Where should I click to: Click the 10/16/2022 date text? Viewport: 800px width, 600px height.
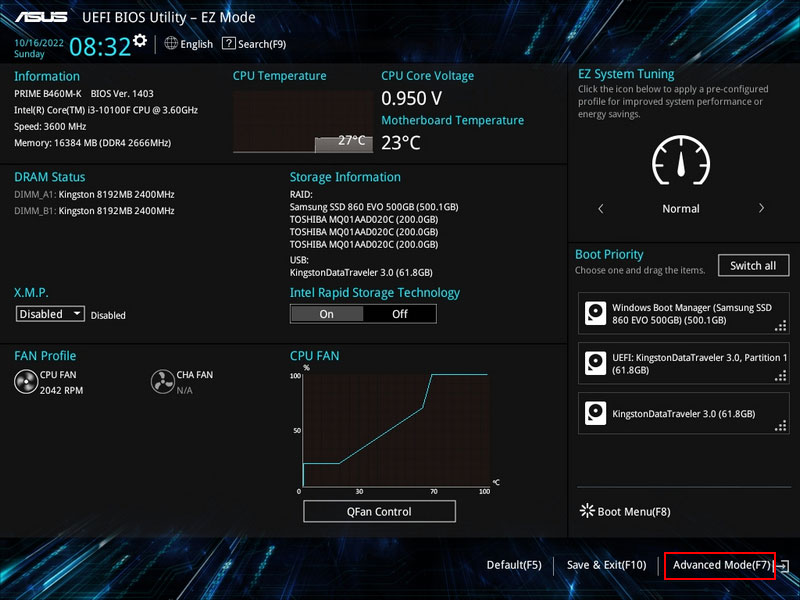39,43
